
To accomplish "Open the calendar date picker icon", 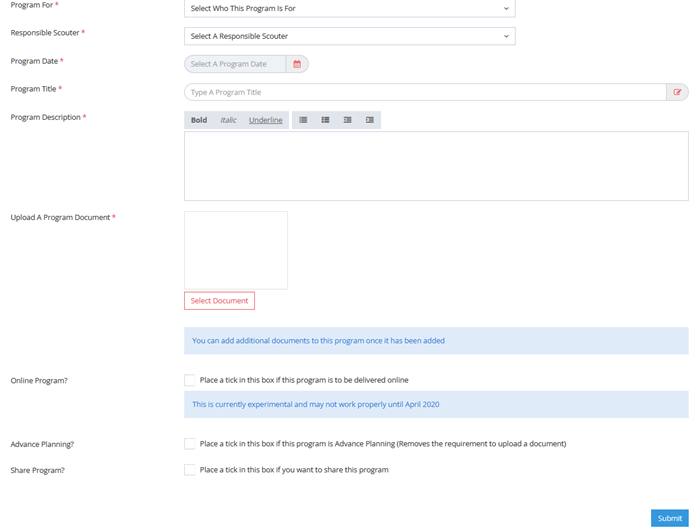I will pos(297,64).
